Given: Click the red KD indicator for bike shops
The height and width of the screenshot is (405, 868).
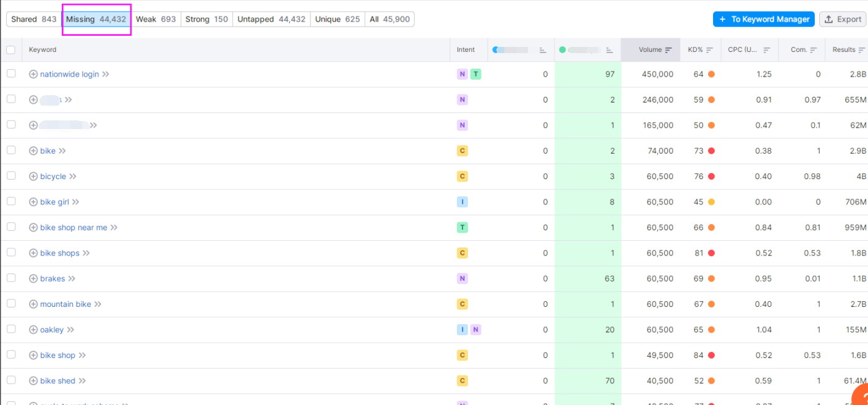Looking at the screenshot, I should click(711, 253).
